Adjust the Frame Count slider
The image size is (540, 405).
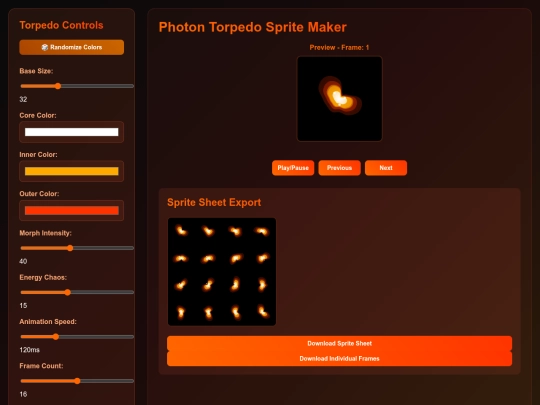pyautogui.click(x=77, y=381)
